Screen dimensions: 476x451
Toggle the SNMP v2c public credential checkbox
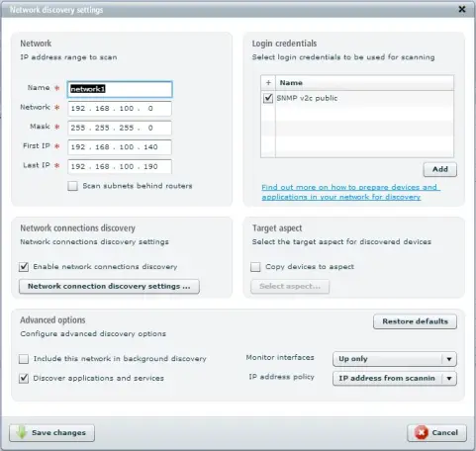(x=268, y=98)
